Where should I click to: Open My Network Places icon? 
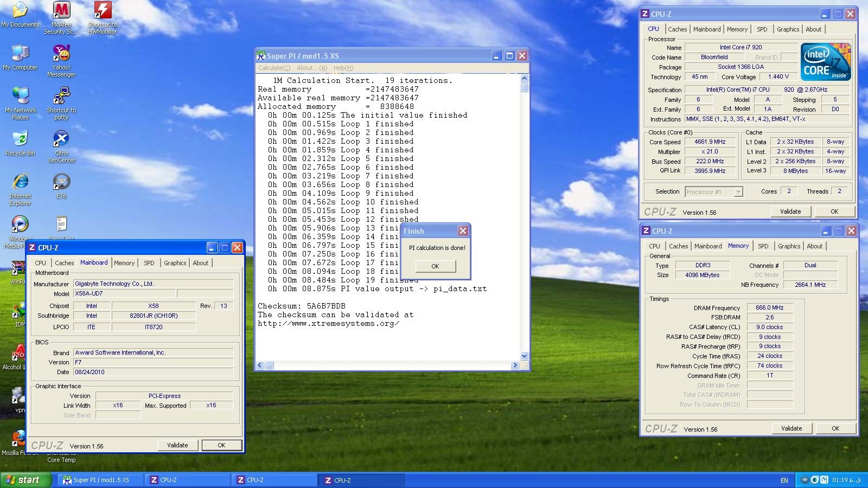pyautogui.click(x=20, y=103)
